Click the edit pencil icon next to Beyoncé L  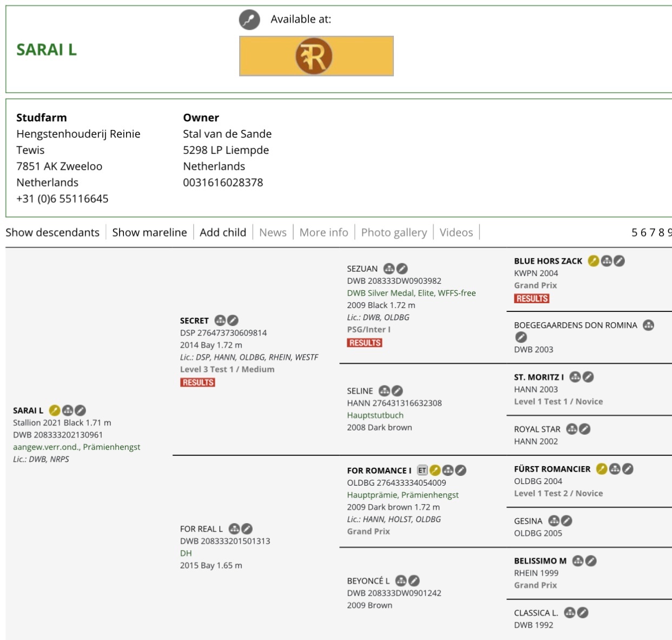(414, 581)
